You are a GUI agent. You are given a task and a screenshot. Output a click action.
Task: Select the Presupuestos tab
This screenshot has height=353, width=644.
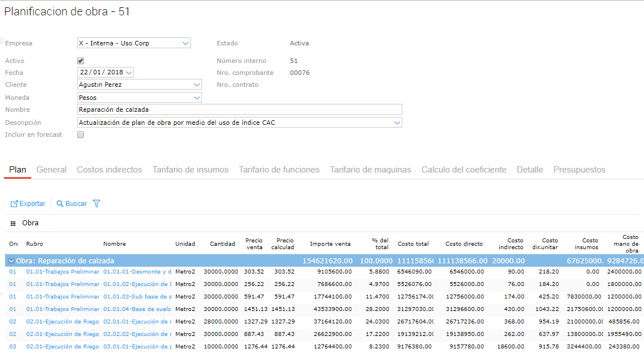tap(579, 170)
